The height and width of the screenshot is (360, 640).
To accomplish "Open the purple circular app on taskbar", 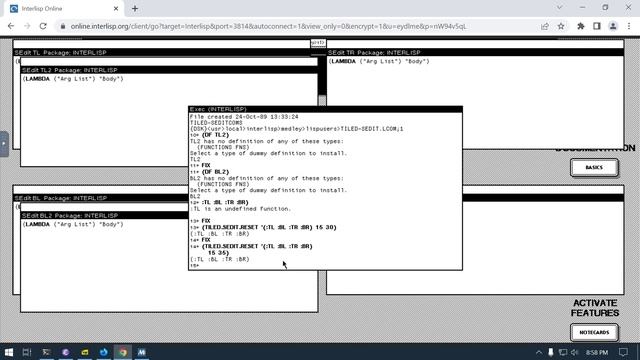I will (65, 352).
